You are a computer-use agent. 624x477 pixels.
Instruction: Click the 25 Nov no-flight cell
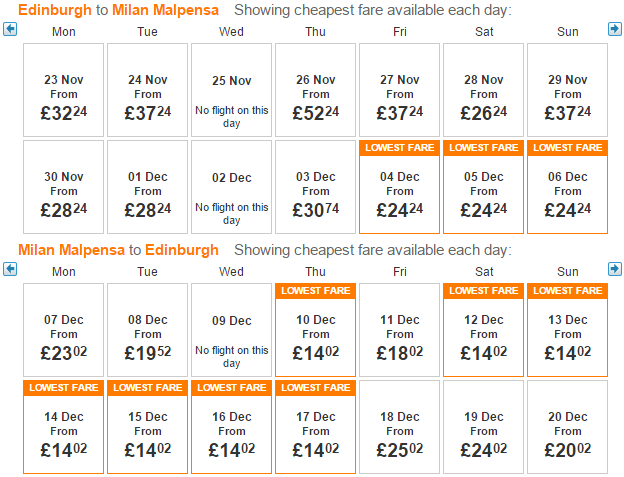(x=231, y=90)
